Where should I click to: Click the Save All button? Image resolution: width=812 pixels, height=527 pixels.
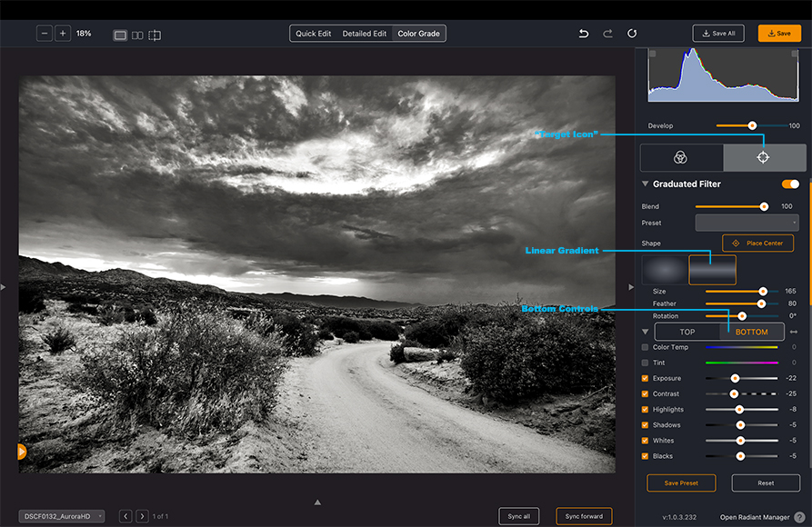tap(718, 34)
